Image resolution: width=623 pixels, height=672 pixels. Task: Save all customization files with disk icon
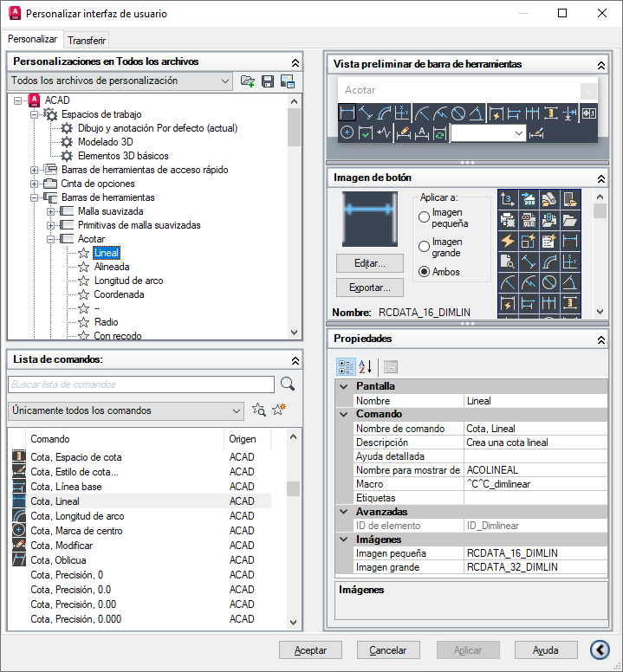[268, 81]
